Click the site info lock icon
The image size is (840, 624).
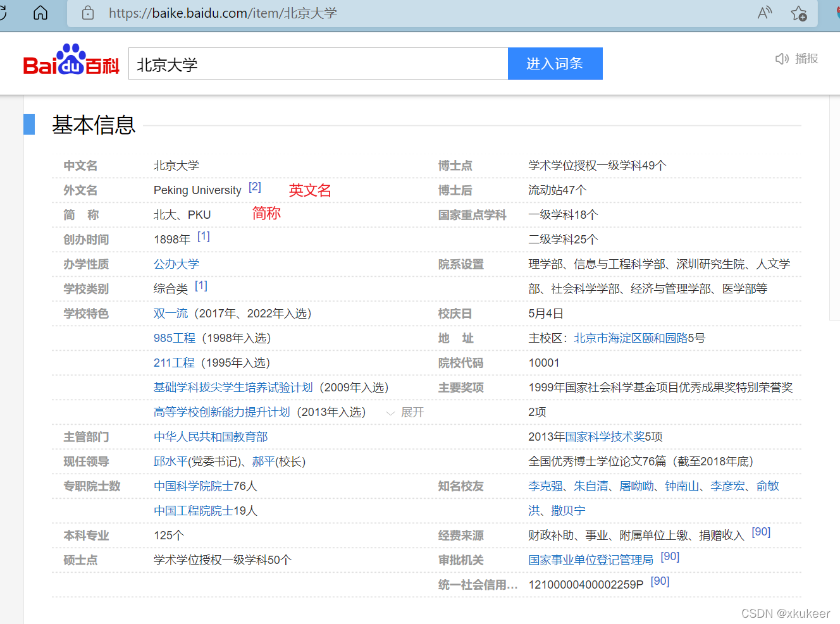coord(88,13)
